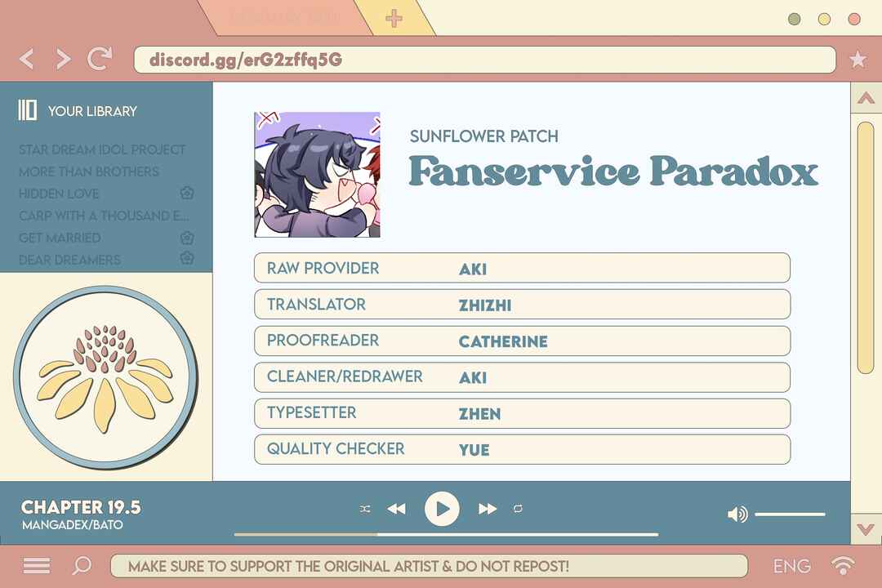Select the Raw Provider AKI row

tap(522, 268)
